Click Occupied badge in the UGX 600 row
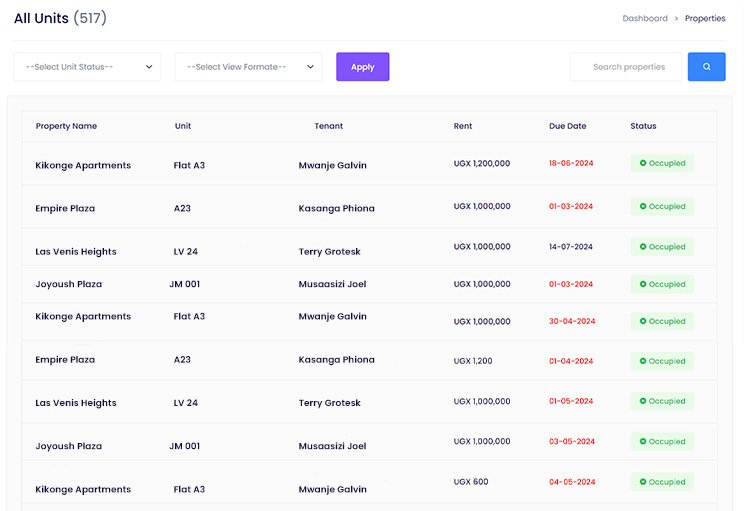The width and height of the screenshot is (744, 511). (x=661, y=482)
